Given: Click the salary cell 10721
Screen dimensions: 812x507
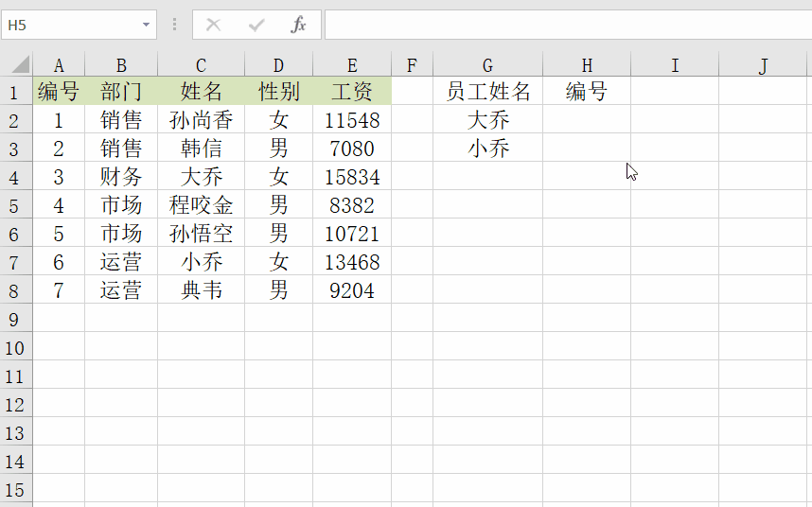Looking at the screenshot, I should 352,234.
